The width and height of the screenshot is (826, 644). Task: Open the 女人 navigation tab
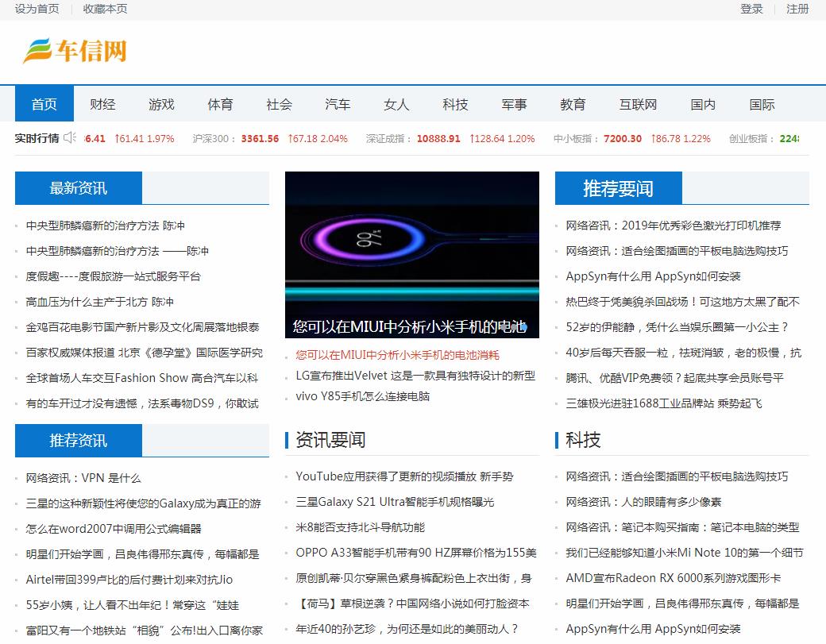pos(396,104)
